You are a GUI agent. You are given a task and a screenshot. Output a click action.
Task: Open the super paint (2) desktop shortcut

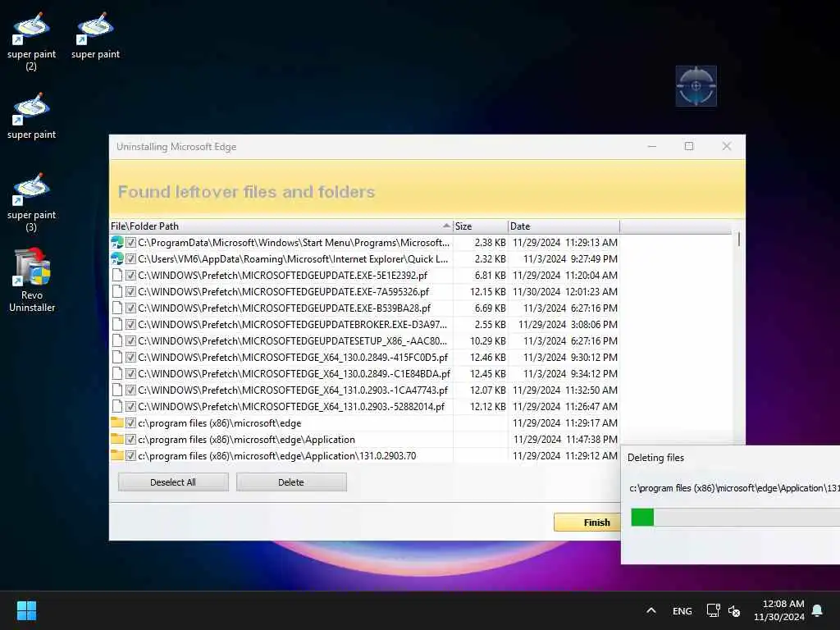click(31, 41)
